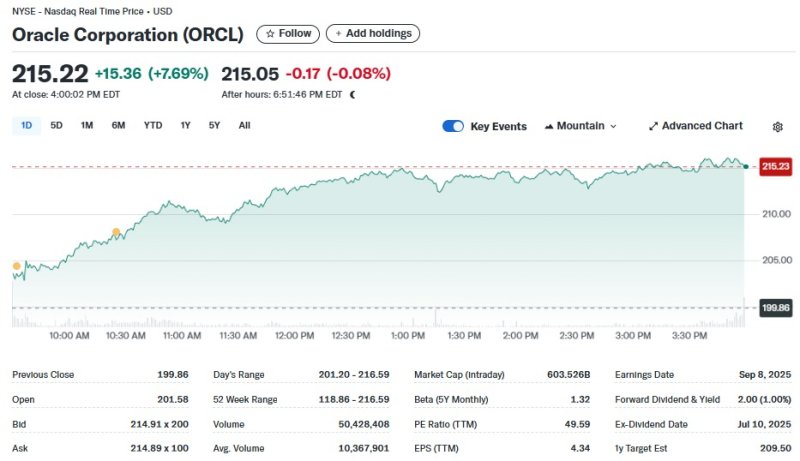Follow Oracle Corporation stock
This screenshot has height=461, width=800.
(x=287, y=34)
